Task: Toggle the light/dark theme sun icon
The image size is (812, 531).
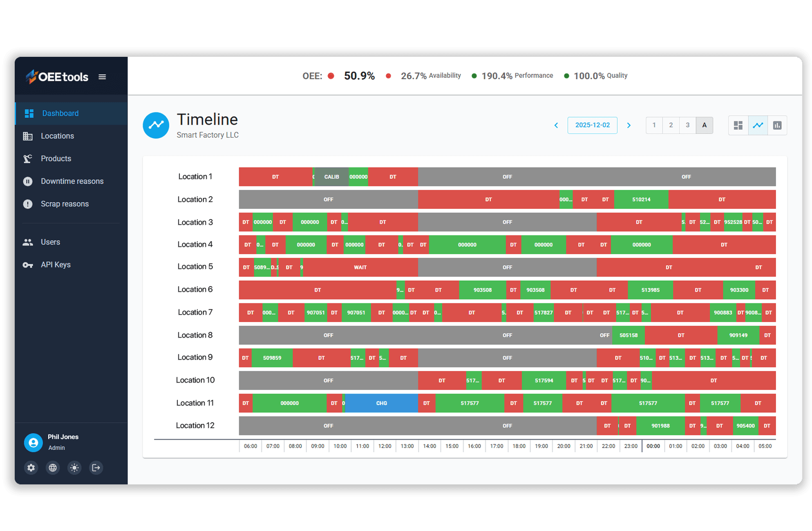Action: 74,468
